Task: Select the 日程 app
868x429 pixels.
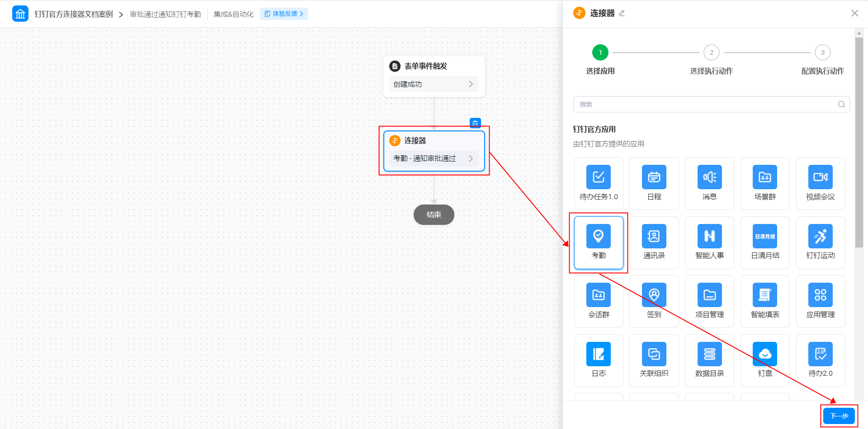Action: click(x=654, y=183)
